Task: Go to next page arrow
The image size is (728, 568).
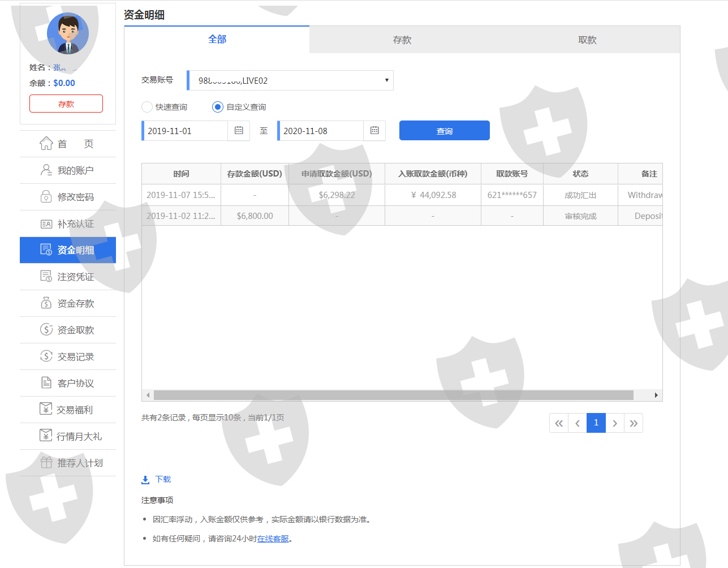Action: [615, 423]
